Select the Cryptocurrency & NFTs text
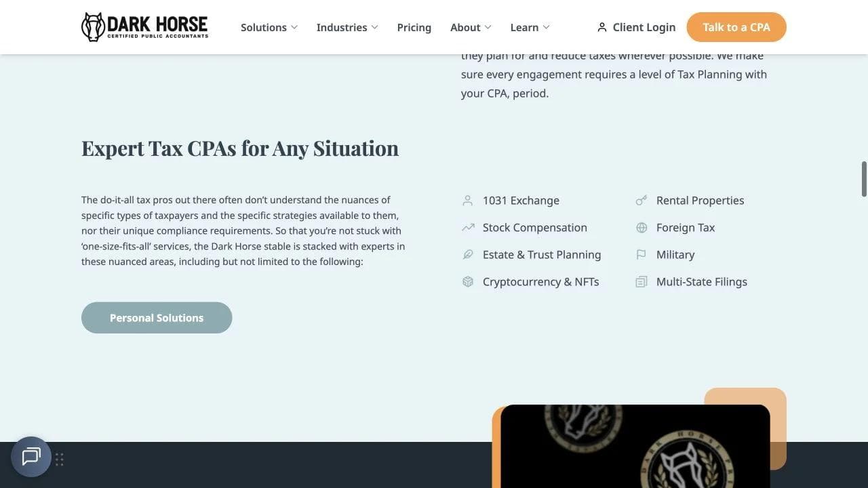The height and width of the screenshot is (488, 868). [x=541, y=282]
